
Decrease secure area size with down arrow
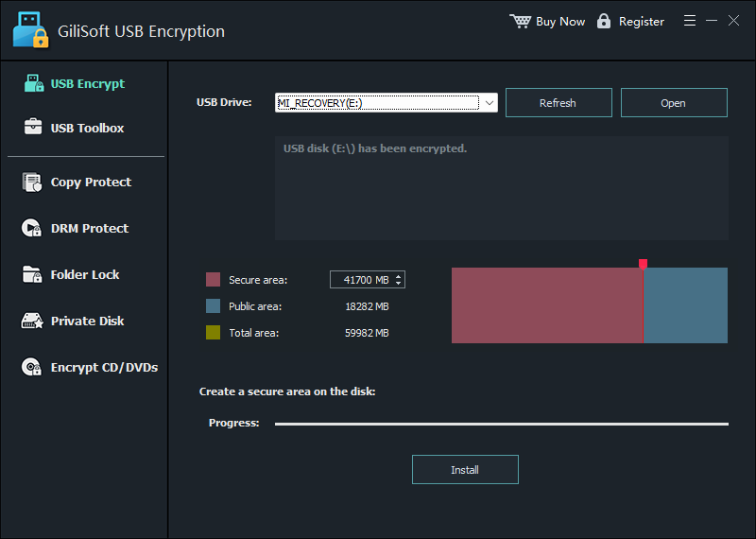pyautogui.click(x=398, y=283)
